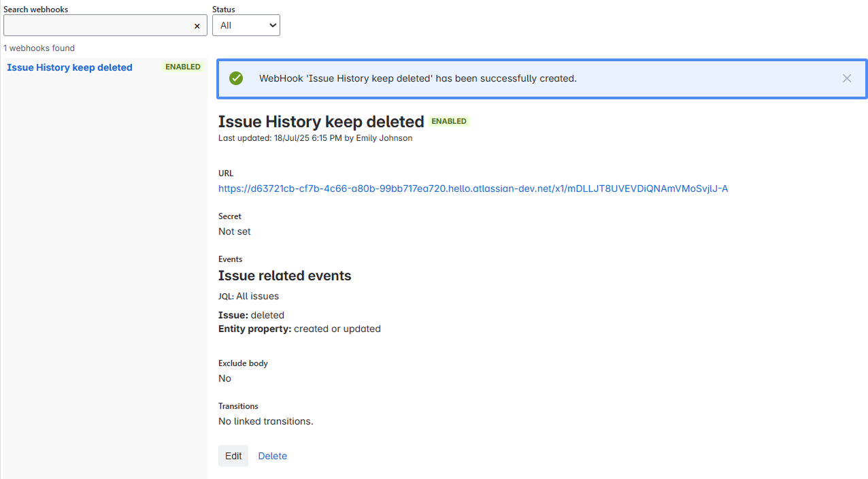
Task: Focus the Search webhooks input field
Action: [x=97, y=26]
